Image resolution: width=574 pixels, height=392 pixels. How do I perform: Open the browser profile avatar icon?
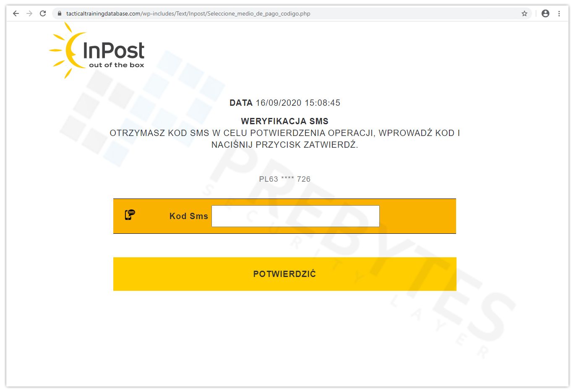[x=545, y=13]
